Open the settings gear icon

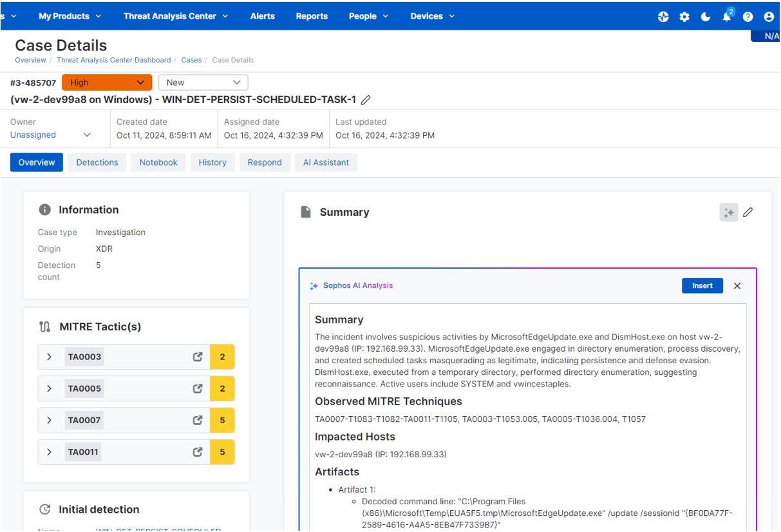(x=684, y=17)
